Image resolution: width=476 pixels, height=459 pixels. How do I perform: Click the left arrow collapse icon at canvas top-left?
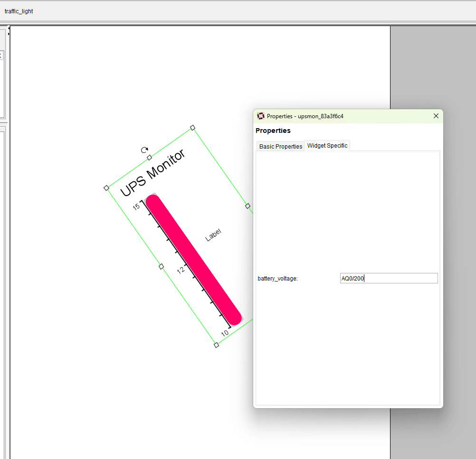(8, 28)
